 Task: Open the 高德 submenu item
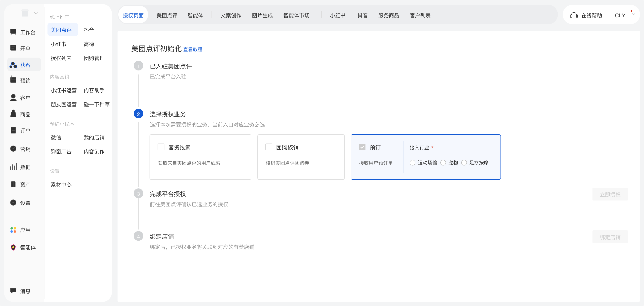tap(89, 44)
